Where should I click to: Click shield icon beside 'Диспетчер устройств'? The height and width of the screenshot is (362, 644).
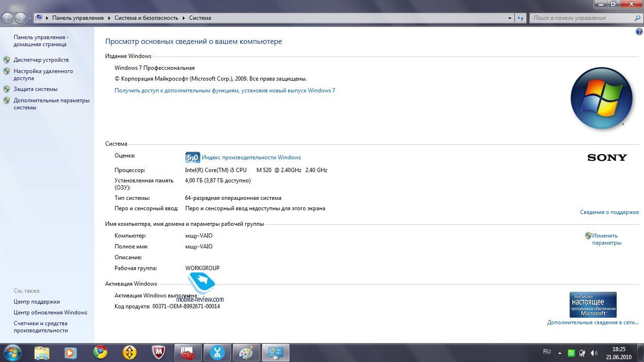[x=7, y=60]
